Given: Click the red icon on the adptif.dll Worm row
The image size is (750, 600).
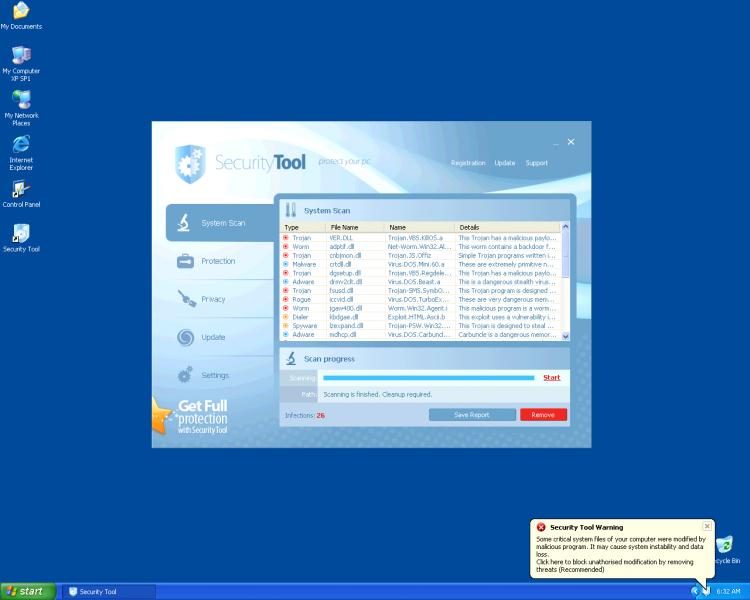Looking at the screenshot, I should pyautogui.click(x=286, y=246).
